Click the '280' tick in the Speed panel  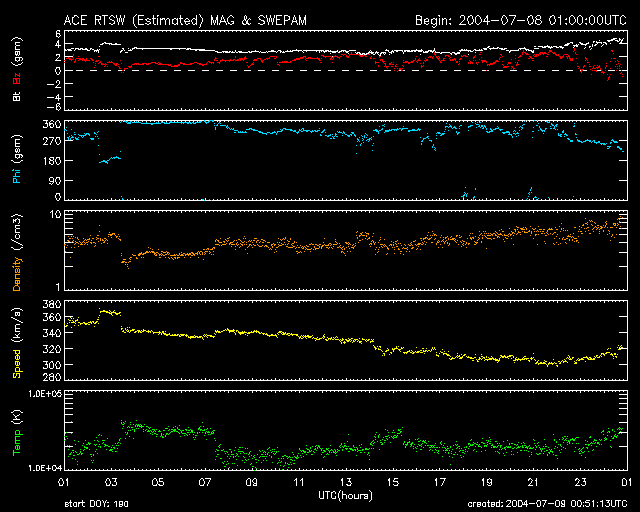point(52,376)
